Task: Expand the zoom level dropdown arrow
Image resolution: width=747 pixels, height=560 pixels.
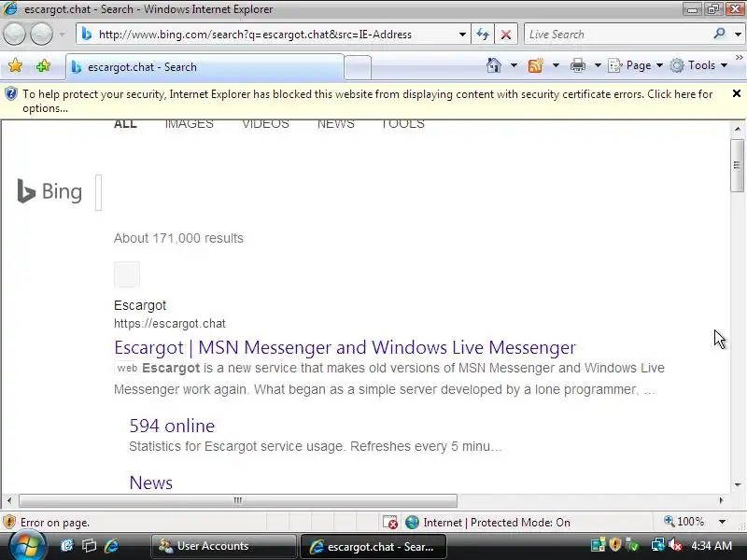Action: coord(722,522)
